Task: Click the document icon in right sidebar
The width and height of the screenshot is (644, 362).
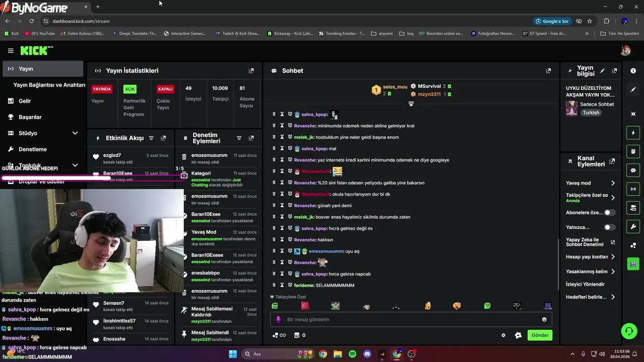Action: click(633, 151)
